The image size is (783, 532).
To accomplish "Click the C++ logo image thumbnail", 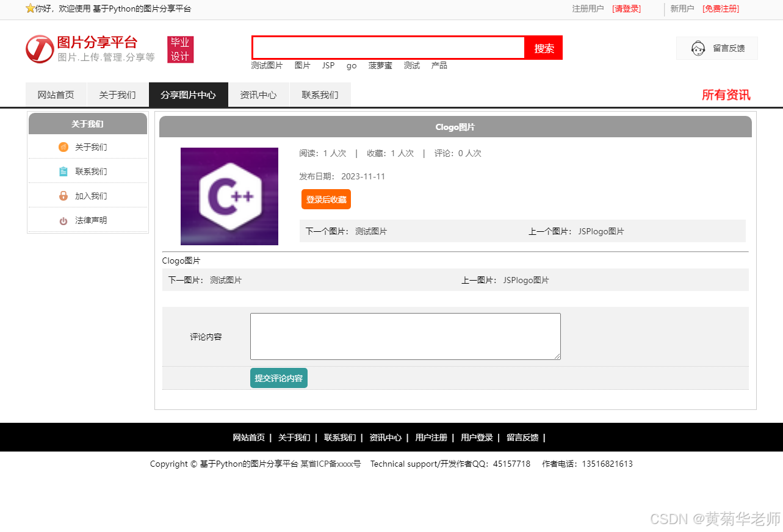I will point(229,196).
